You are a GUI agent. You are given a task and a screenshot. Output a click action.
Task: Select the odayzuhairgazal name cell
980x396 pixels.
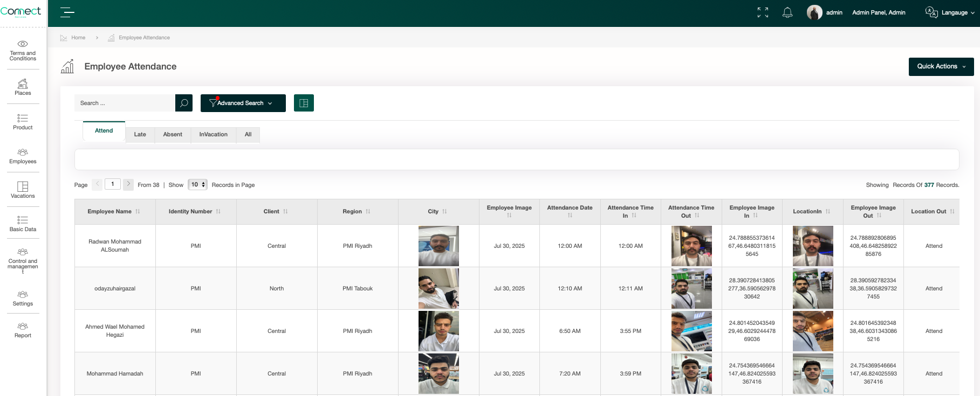(x=115, y=288)
